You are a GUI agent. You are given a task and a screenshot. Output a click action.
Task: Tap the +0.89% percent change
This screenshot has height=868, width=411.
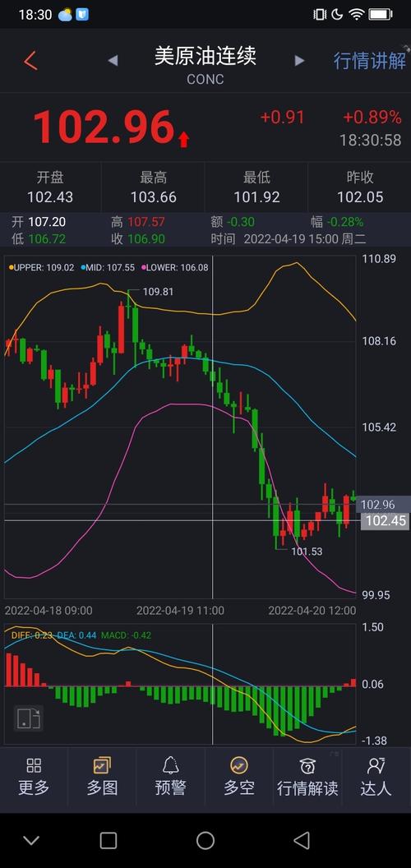pos(372,118)
